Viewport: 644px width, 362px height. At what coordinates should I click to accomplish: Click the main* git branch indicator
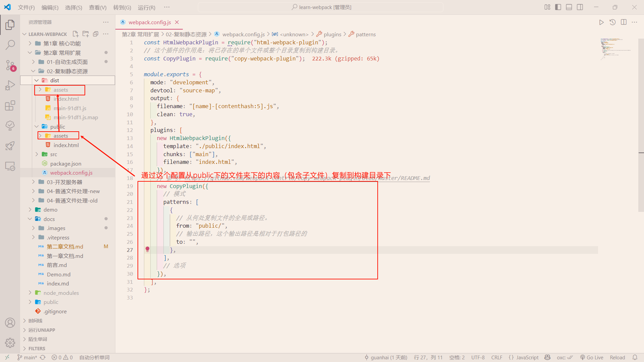tap(27, 357)
